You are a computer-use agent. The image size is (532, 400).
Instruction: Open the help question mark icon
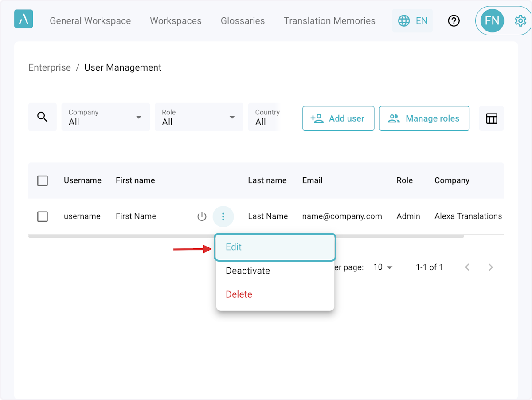454,21
